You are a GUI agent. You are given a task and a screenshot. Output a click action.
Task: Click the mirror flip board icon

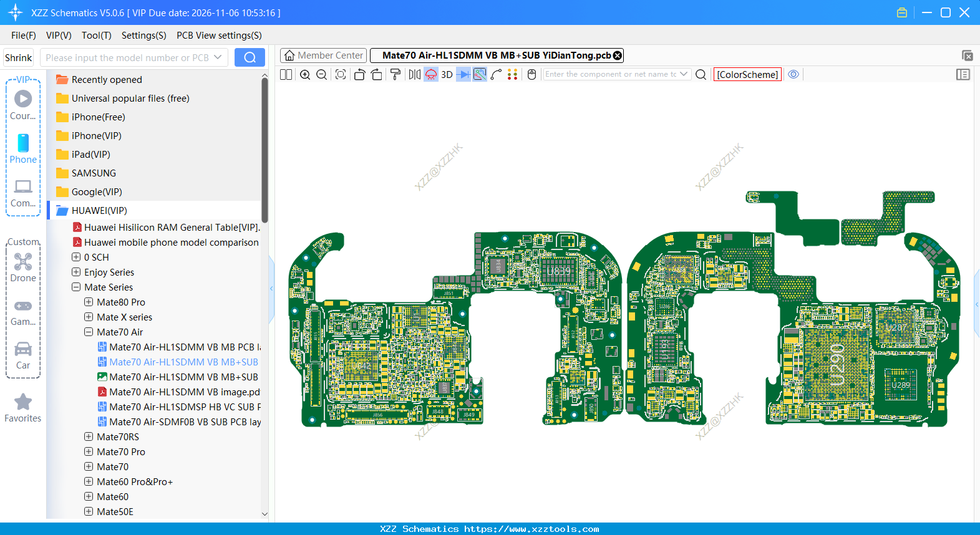click(x=415, y=75)
